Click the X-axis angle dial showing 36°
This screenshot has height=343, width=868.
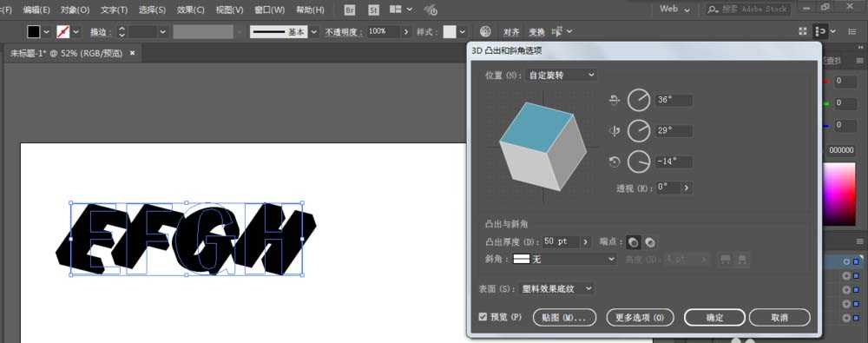click(x=639, y=101)
